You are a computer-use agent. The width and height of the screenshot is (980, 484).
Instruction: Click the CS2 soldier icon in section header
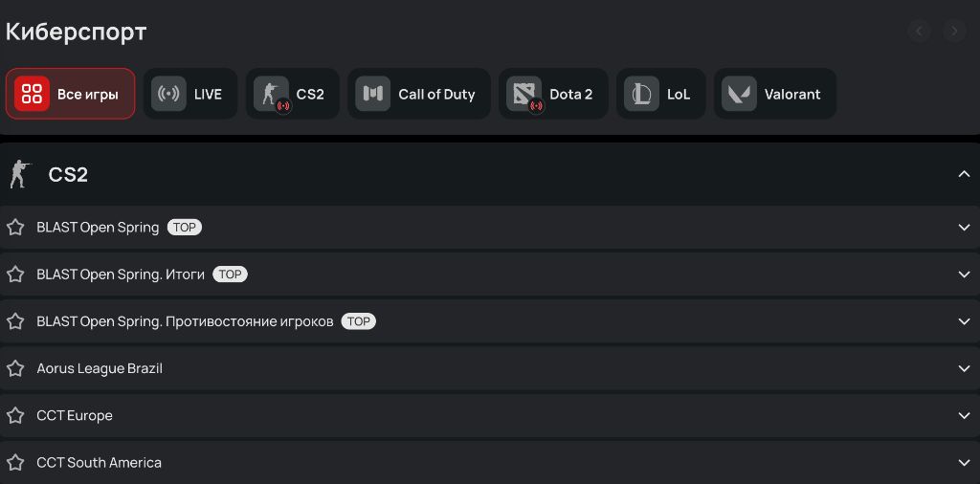coord(18,175)
